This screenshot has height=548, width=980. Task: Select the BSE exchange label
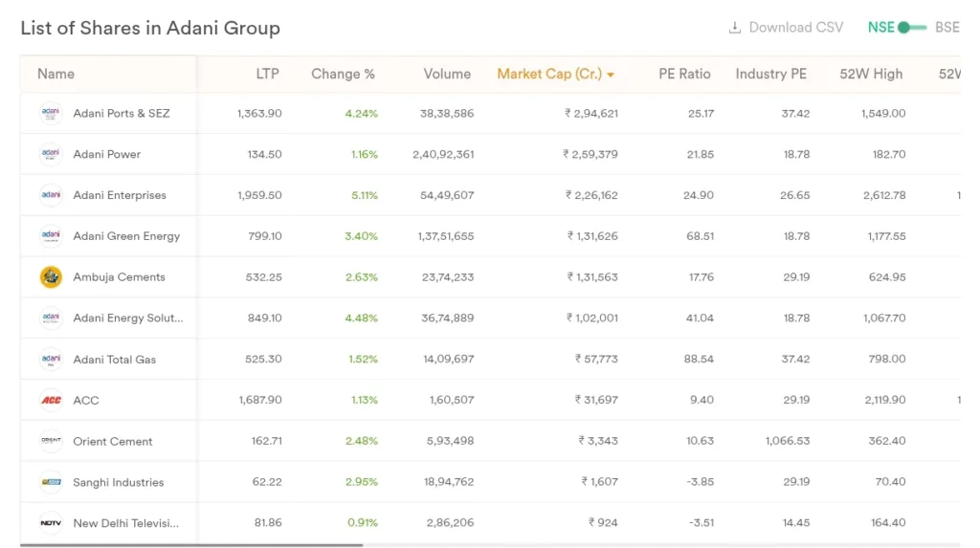947,28
